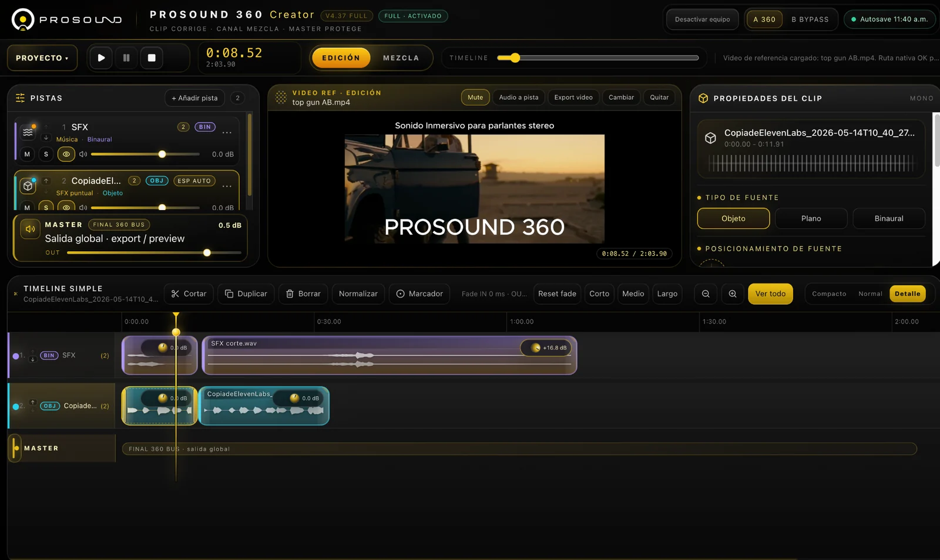Duplicate the selected clip with Duplicar

(x=246, y=294)
